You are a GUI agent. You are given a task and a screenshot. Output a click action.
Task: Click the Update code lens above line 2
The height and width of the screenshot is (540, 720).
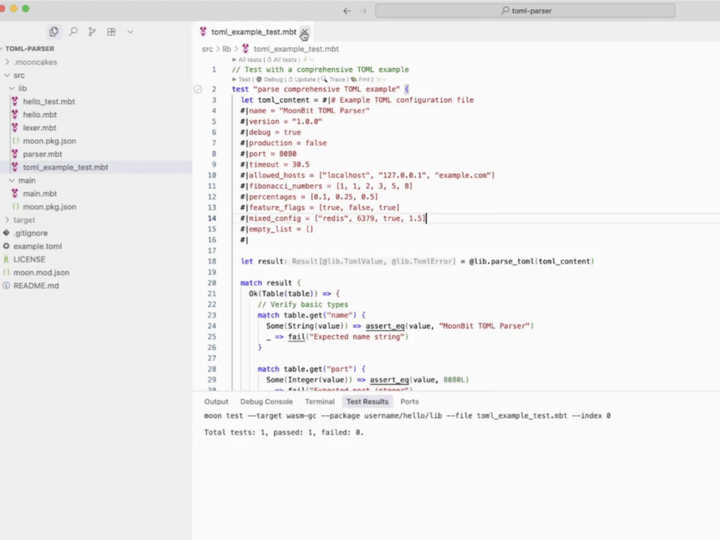pos(302,79)
